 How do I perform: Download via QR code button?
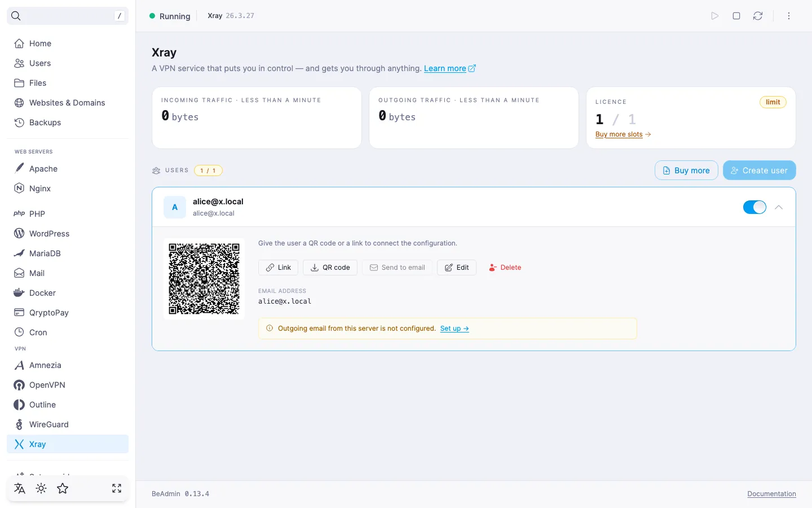tap(330, 268)
